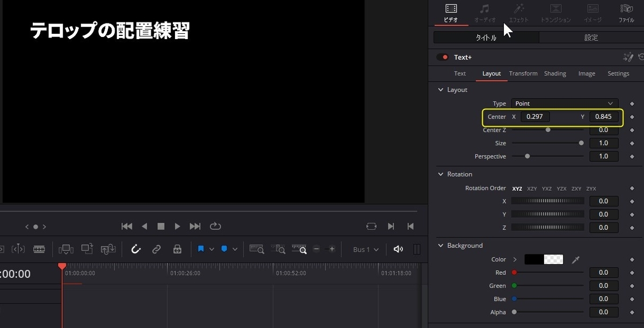
Task: Click the 設定 button
Action: point(591,38)
